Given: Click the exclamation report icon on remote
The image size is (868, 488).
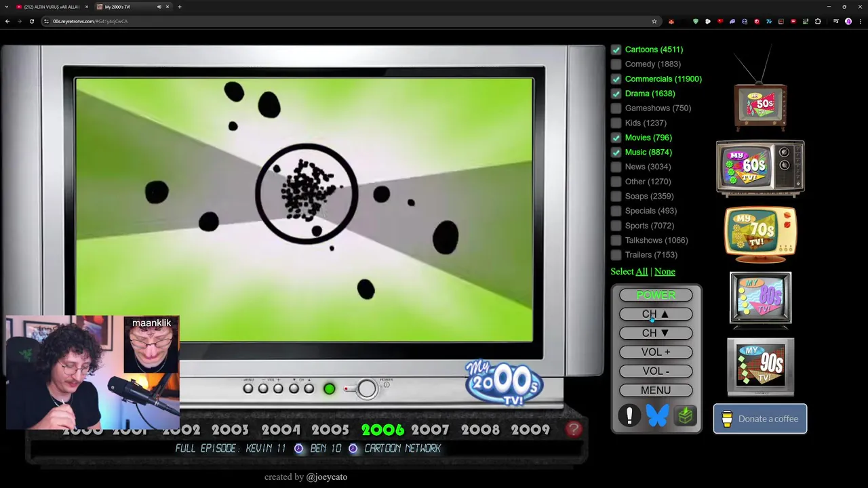Looking at the screenshot, I should 629,415.
